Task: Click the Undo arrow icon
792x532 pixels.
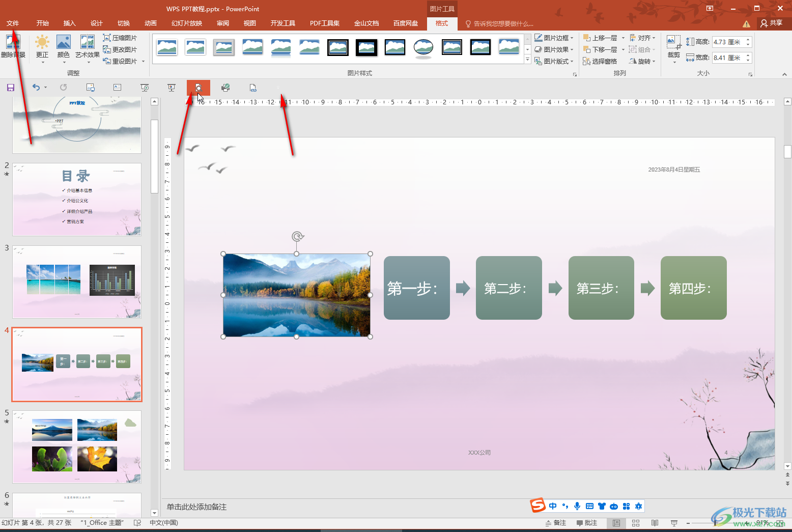Action: (x=36, y=88)
